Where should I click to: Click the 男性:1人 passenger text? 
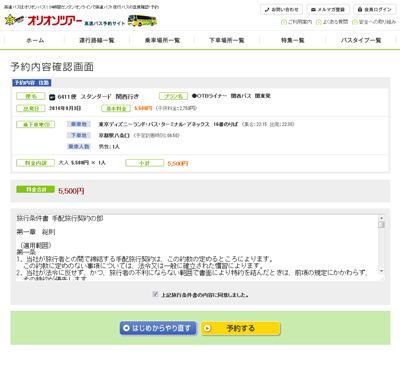(109, 147)
